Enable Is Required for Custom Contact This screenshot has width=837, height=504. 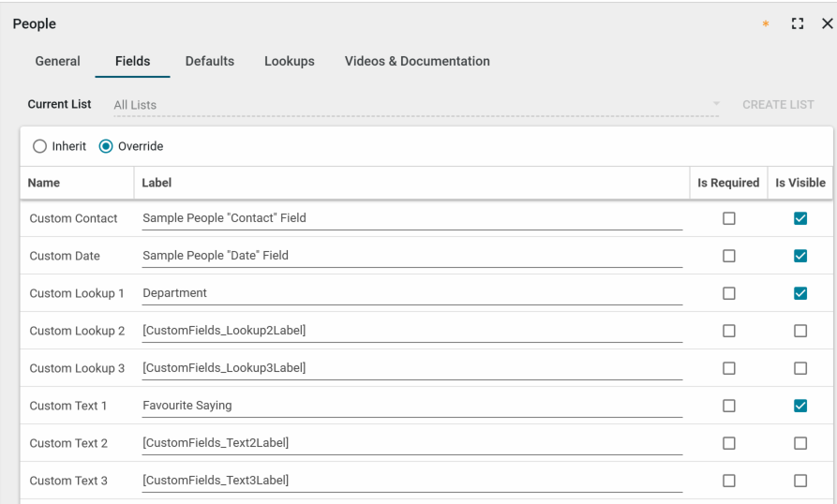728,218
